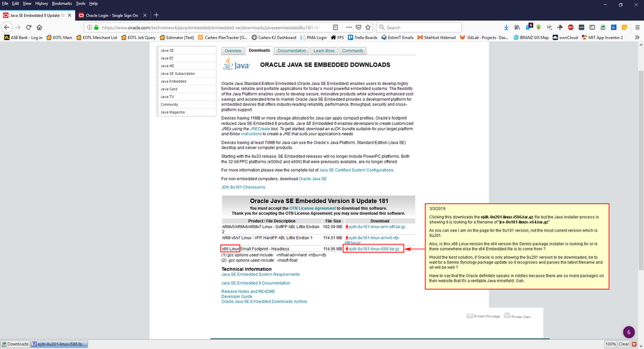The width and height of the screenshot is (644, 349).
Task: Open the Adblock Plus icon
Action: point(570,27)
